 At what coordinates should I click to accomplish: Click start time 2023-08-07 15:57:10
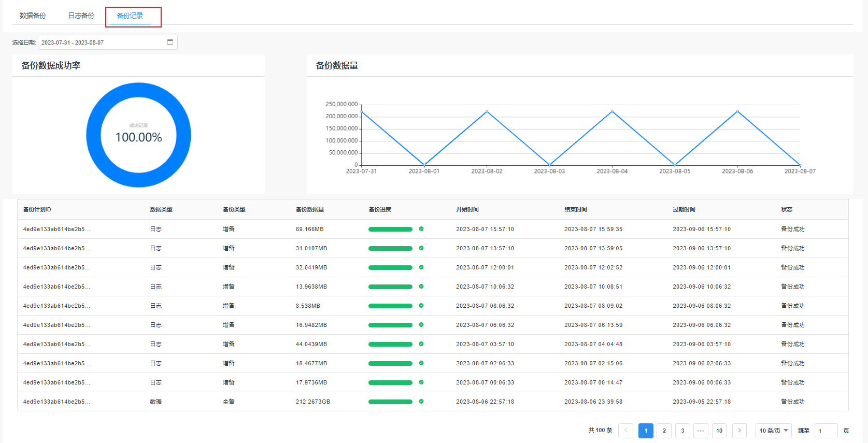485,229
